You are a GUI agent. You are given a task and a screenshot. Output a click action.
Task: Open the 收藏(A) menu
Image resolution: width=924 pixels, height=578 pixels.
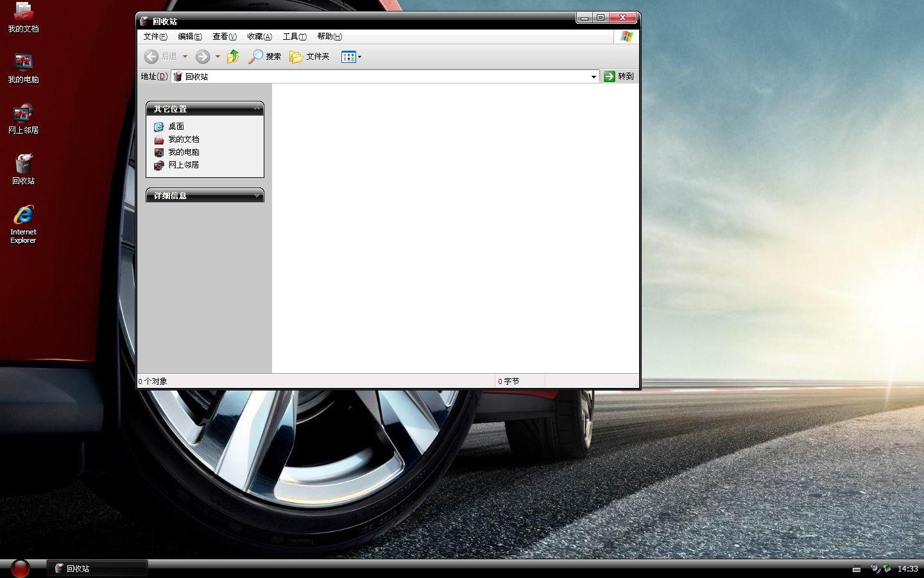pyautogui.click(x=259, y=37)
